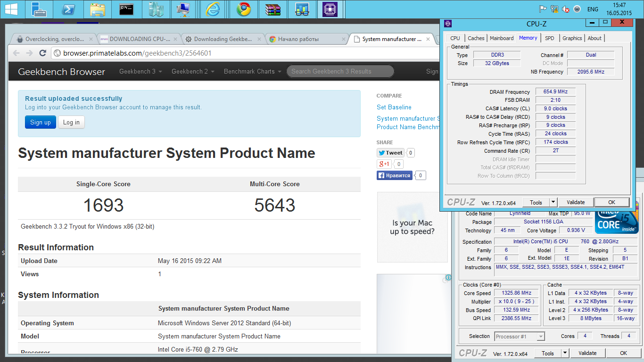Click the network status tray icon
644x362 pixels.
click(554, 9)
